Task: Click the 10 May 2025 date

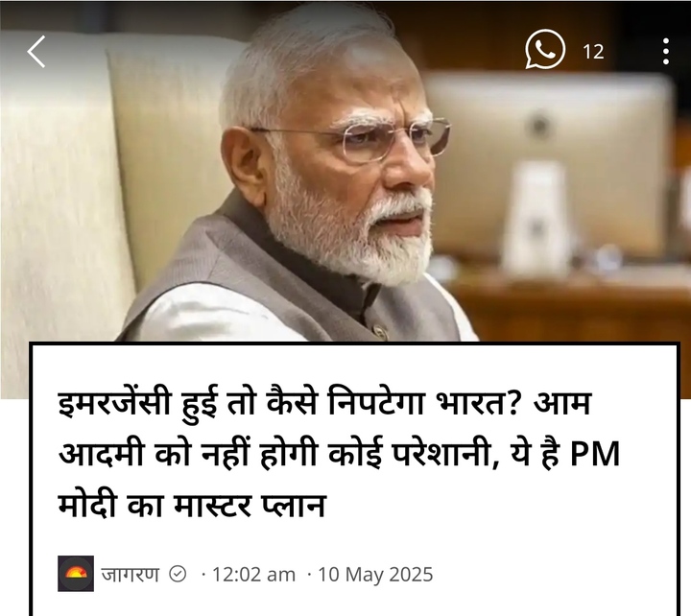Action: click(375, 575)
